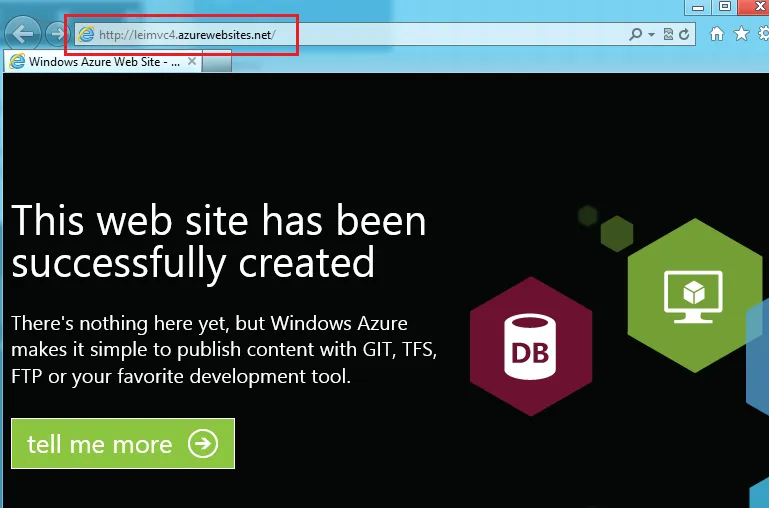This screenshot has height=508, width=769.
Task: Click the 'FTP or your favorite development tool' line
Action: pos(181,377)
